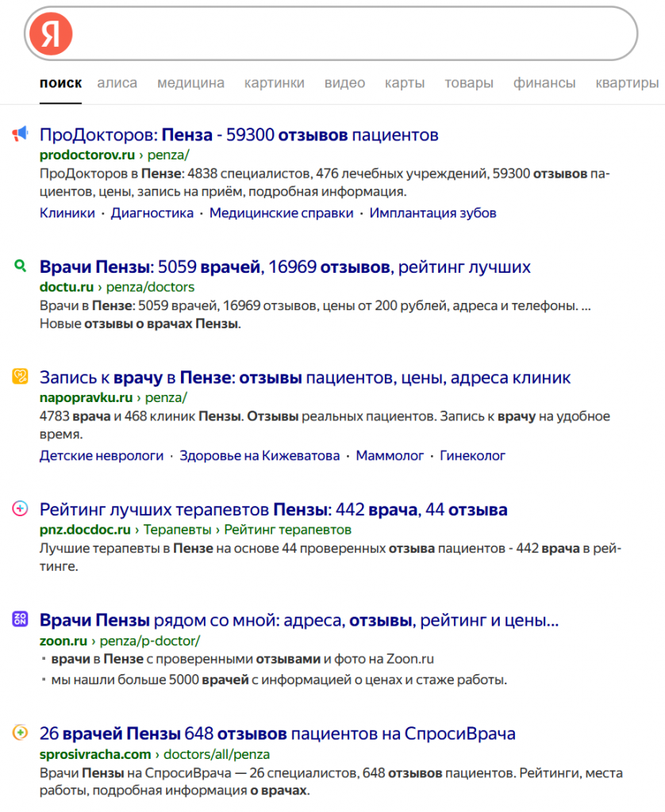Click the ProDoctorov megaphone favicon

(x=21, y=134)
